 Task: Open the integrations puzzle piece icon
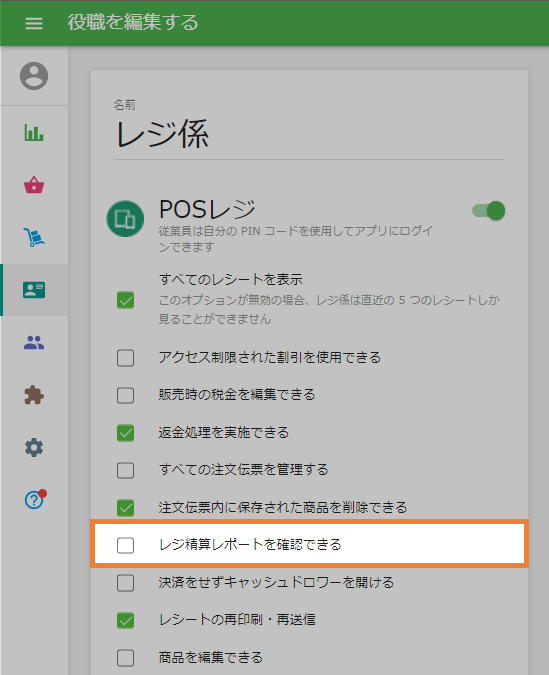(x=34, y=395)
